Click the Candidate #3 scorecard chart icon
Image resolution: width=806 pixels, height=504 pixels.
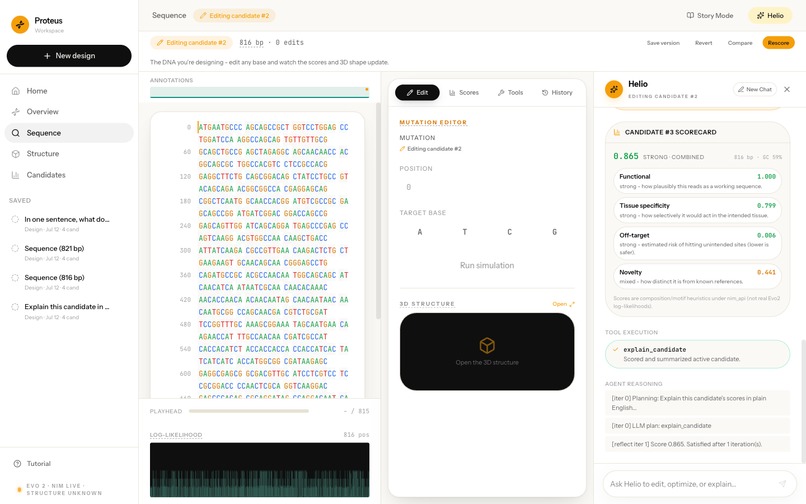[617, 132]
